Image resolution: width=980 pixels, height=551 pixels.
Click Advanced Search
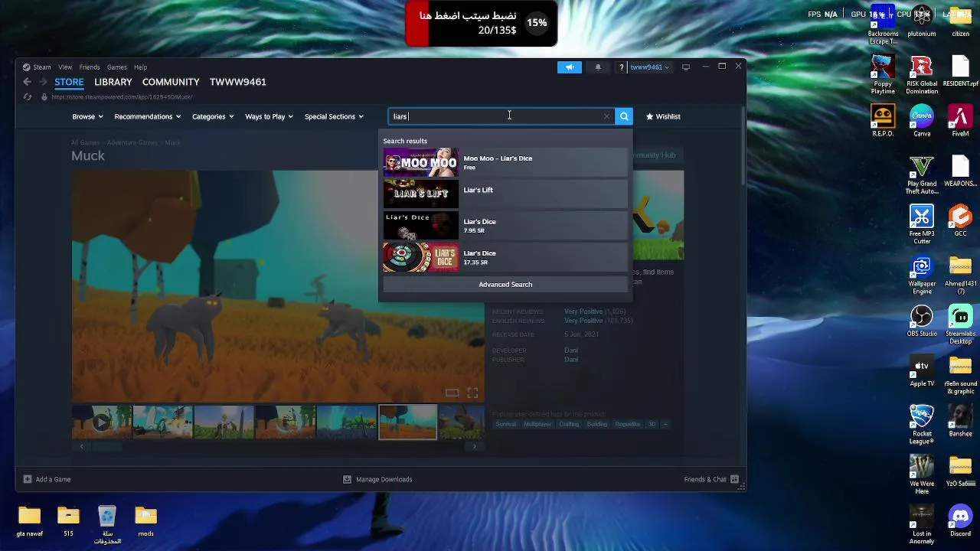click(x=505, y=285)
